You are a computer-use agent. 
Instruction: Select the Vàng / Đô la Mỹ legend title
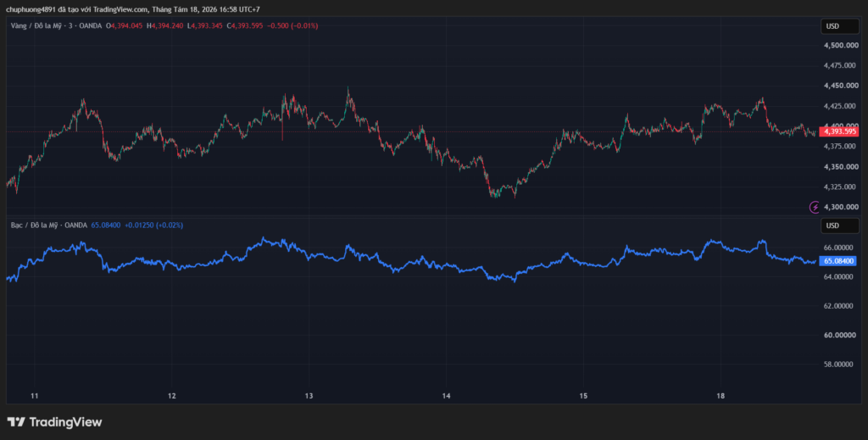[x=56, y=25]
